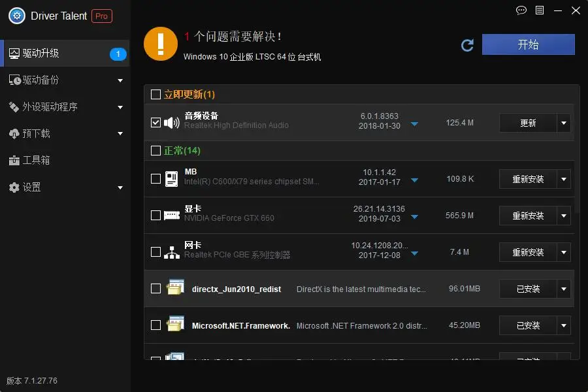
Task: Click the Microsoft.NET.Framework package icon
Action: click(x=176, y=324)
